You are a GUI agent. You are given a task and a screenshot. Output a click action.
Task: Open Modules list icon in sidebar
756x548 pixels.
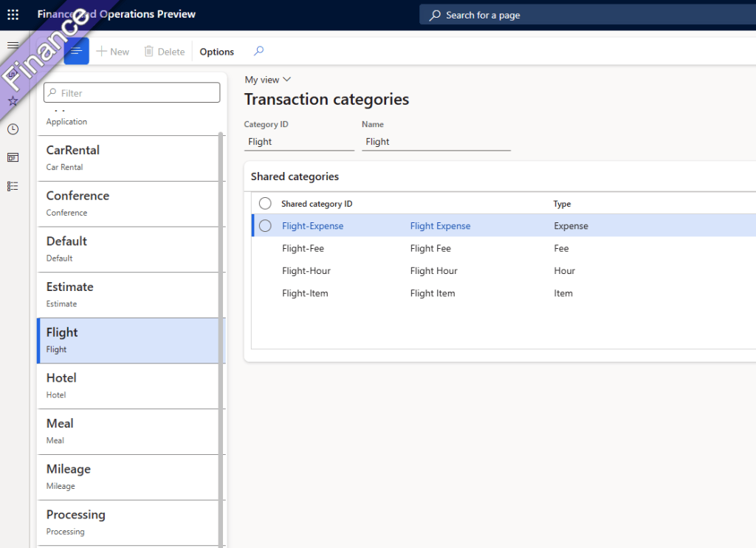click(x=13, y=186)
